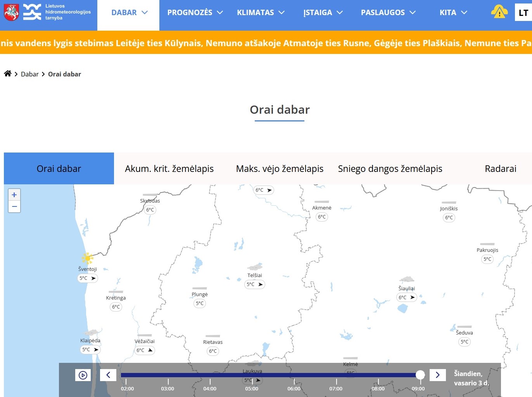Image resolution: width=532 pixels, height=397 pixels.
Task: Click the home icon in breadcrumb
Action: [x=8, y=73]
